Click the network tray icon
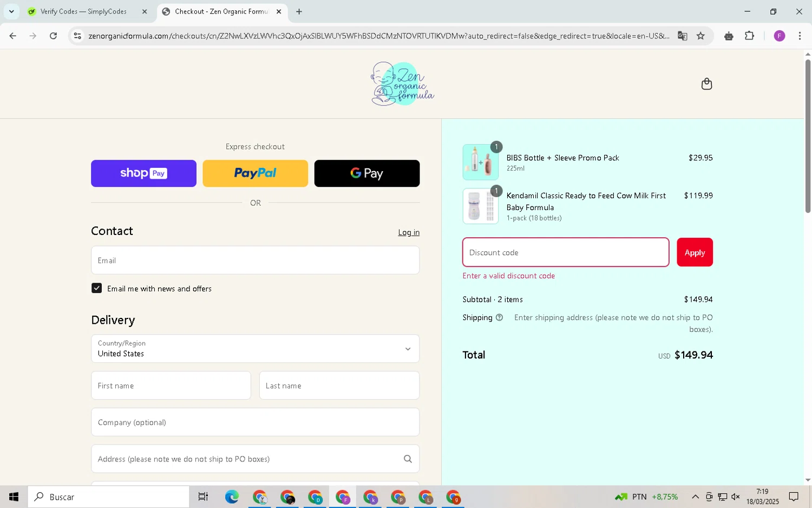 pyautogui.click(x=722, y=497)
